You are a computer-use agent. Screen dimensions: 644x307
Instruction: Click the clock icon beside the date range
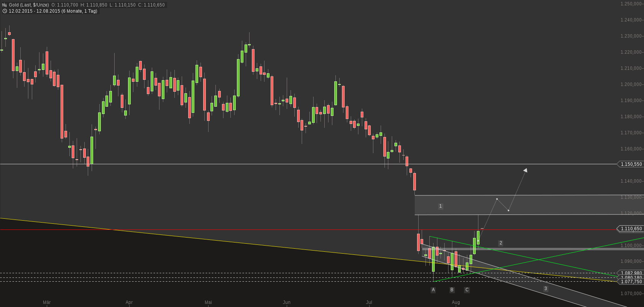point(4,11)
